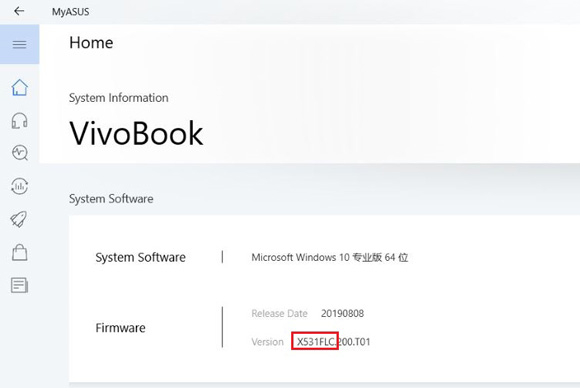The width and height of the screenshot is (580, 388).
Task: Click the version value X531FLC.200.T01
Action: click(x=333, y=341)
